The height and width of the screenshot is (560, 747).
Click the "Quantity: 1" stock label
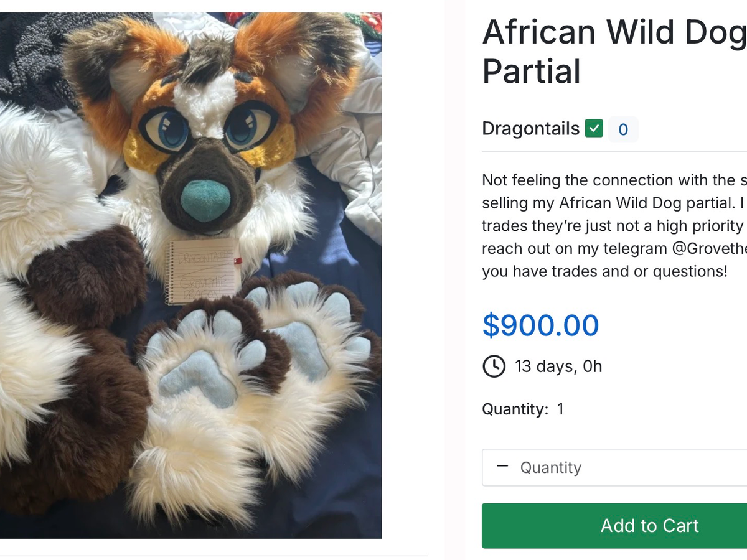[x=523, y=409]
